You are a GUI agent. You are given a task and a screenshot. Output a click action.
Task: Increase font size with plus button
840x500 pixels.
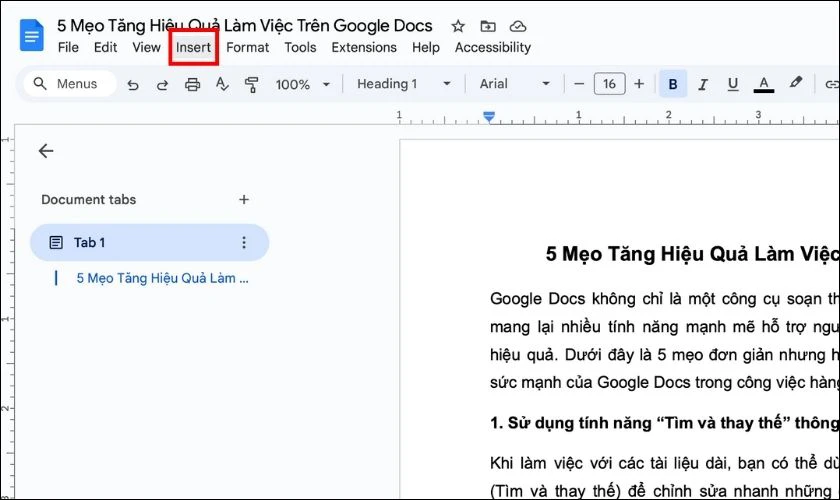tap(639, 84)
